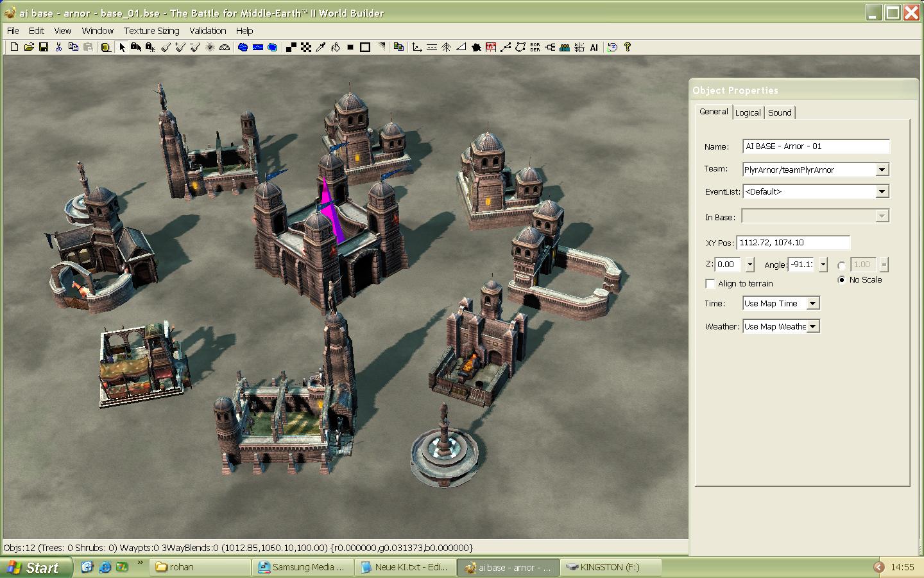Image resolution: width=924 pixels, height=578 pixels.
Task: Select the waypoint path tool
Action: click(506, 47)
